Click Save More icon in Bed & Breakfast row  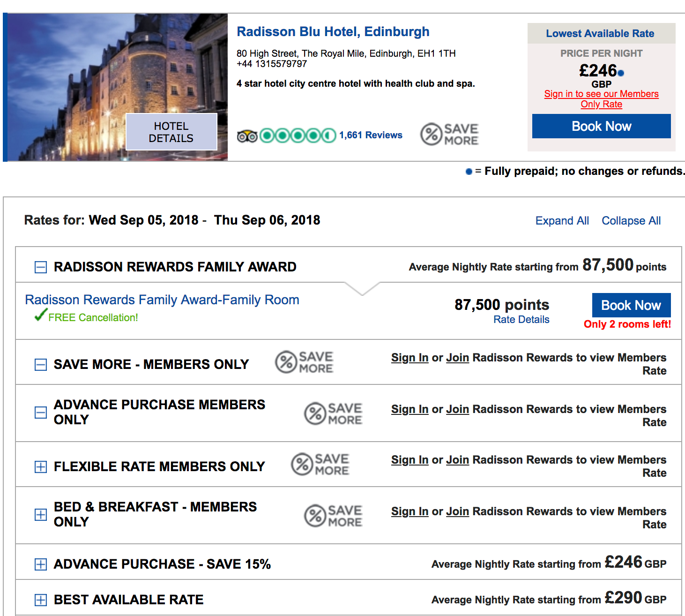333,515
